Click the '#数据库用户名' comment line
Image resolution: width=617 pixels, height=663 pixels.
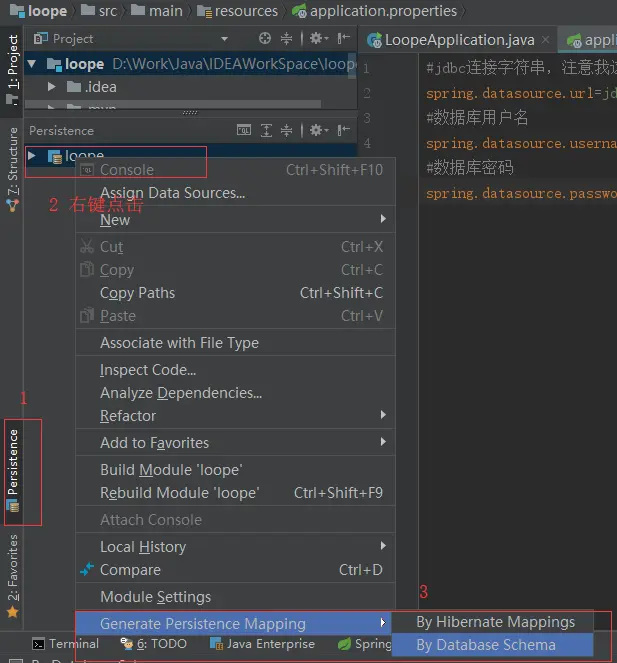click(477, 118)
